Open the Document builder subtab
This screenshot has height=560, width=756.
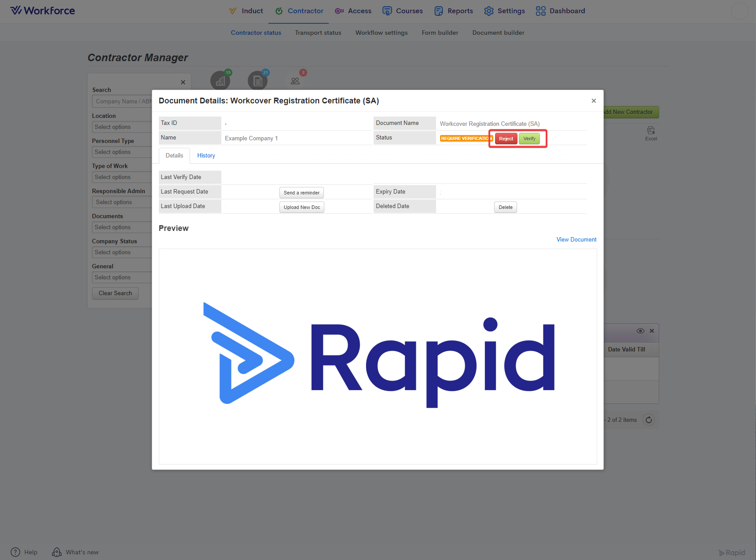(498, 33)
